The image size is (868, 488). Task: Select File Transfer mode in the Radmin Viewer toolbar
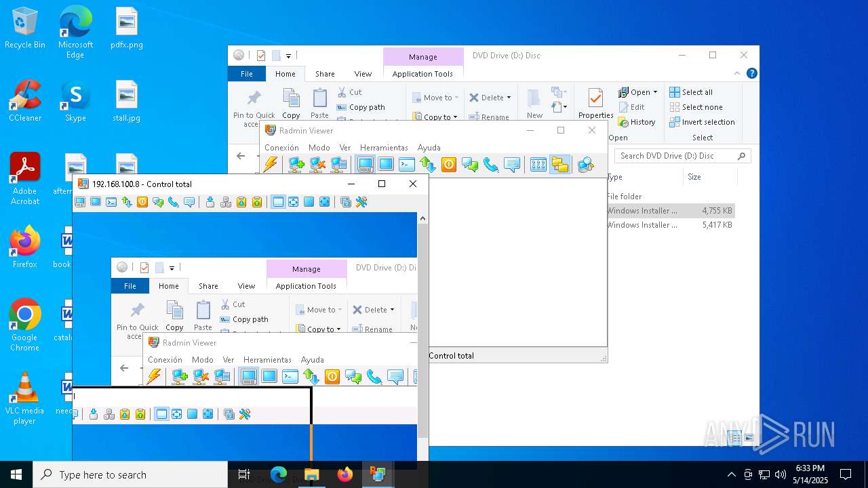point(428,165)
